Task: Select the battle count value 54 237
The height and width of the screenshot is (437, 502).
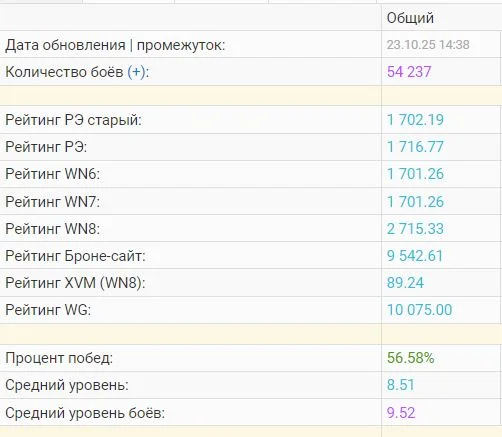Action: coord(409,72)
